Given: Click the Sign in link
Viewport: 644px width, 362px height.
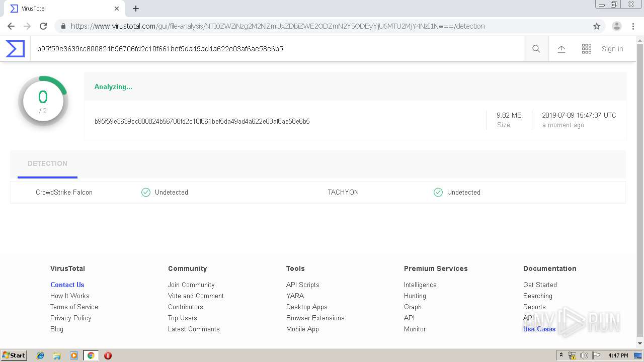Looking at the screenshot, I should pyautogui.click(x=612, y=49).
